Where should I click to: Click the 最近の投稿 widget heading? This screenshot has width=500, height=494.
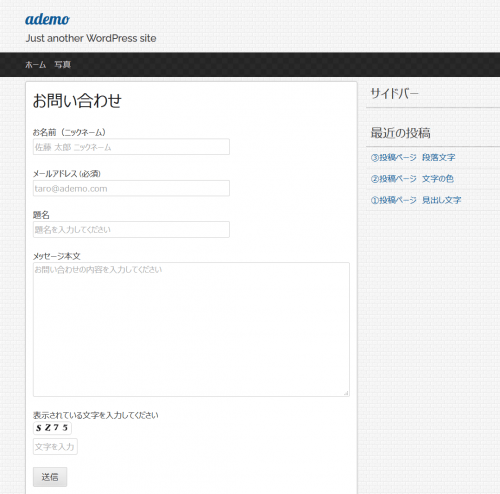click(x=401, y=133)
